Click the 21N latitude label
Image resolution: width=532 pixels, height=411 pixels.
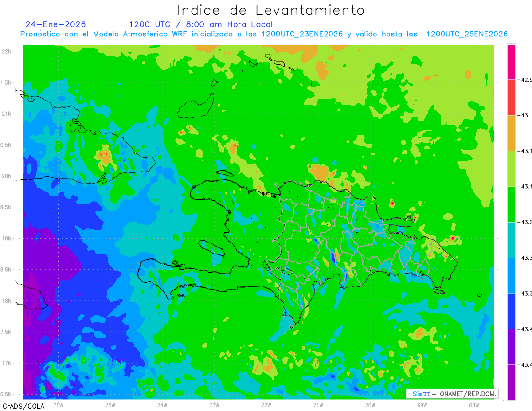(8, 114)
